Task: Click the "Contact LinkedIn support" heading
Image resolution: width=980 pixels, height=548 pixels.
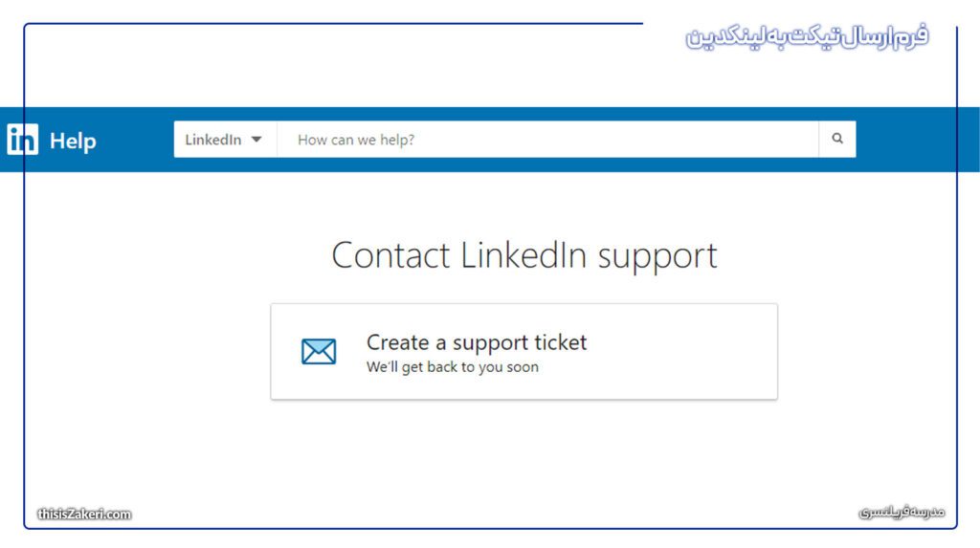Action: (523, 255)
